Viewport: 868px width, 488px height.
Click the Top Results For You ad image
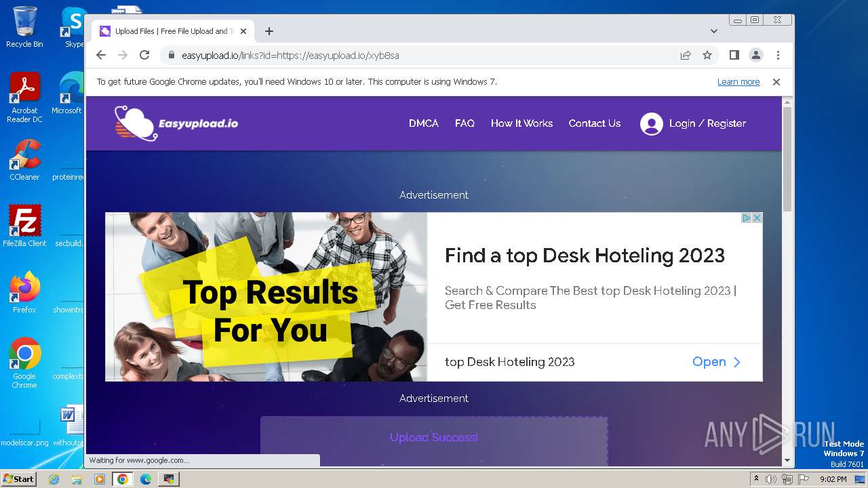(x=266, y=297)
